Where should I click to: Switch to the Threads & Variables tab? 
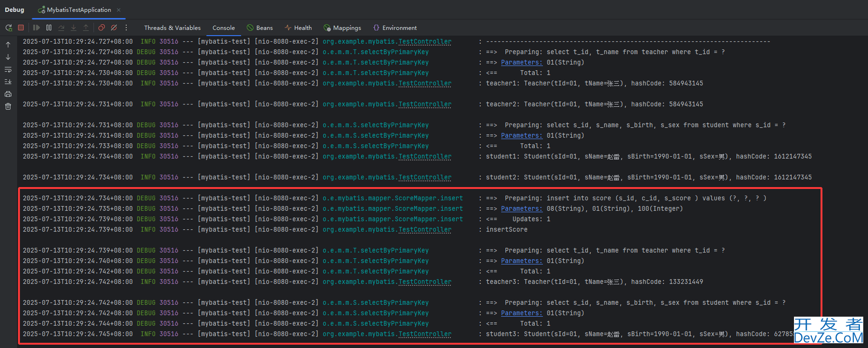172,28
